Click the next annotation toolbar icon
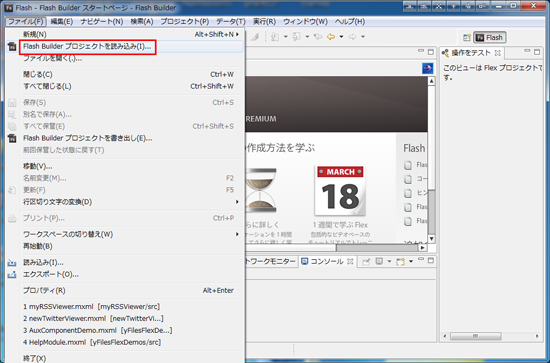This screenshot has height=363, width=550. click(275, 37)
